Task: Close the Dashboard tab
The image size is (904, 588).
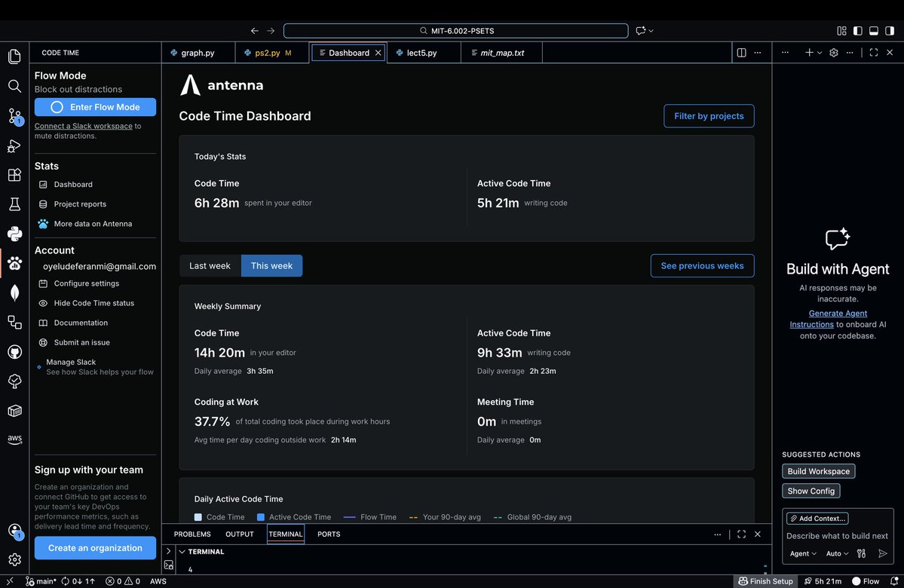Action: pyautogui.click(x=378, y=53)
